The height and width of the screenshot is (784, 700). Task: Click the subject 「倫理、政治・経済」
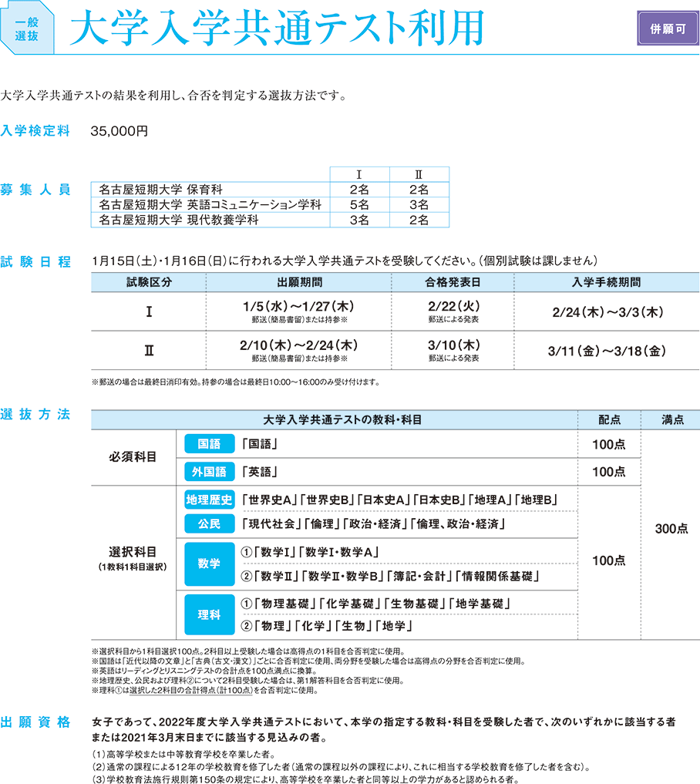[459, 523]
